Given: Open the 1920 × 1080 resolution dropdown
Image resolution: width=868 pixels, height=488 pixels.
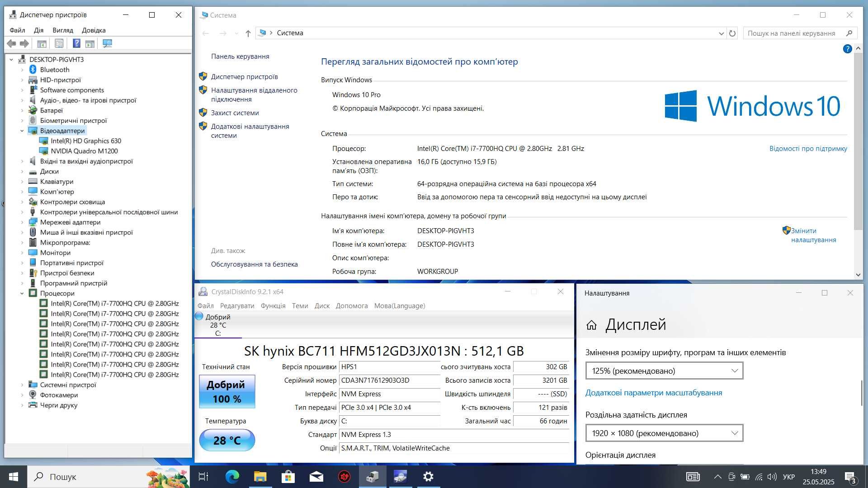Looking at the screenshot, I should (x=664, y=433).
